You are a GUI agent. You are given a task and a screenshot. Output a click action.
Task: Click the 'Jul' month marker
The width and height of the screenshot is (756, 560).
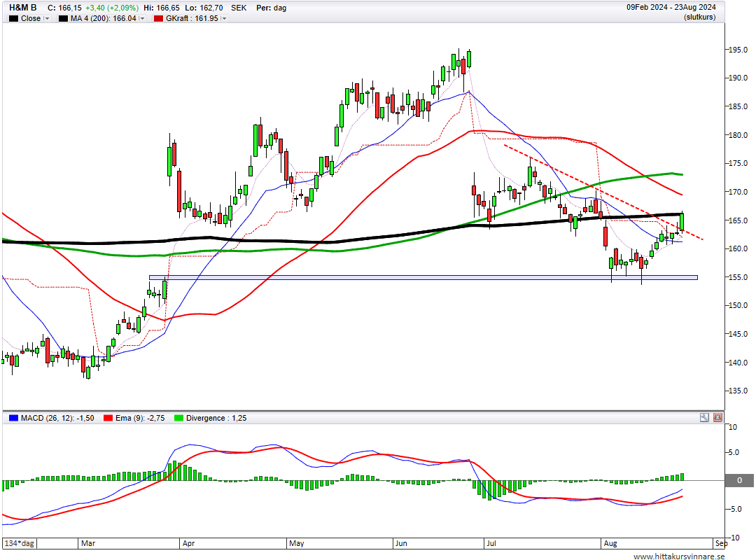tap(491, 543)
